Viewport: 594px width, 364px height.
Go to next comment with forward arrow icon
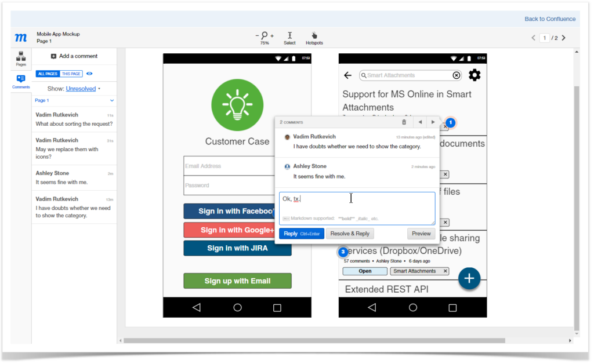(x=434, y=122)
